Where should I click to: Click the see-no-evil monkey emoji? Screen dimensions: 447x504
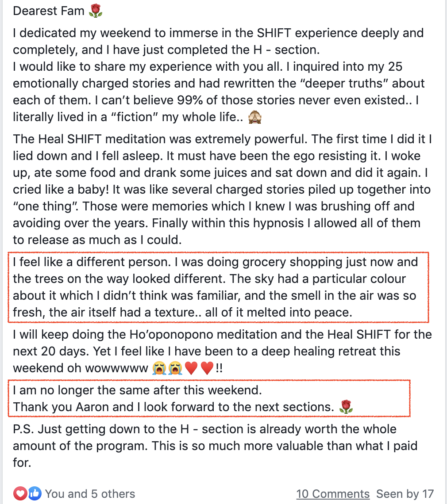coord(255,117)
